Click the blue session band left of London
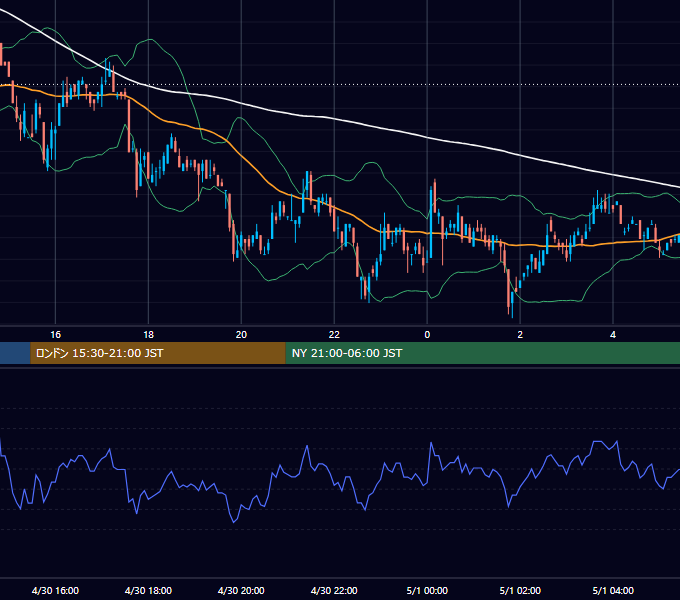The width and height of the screenshot is (680, 600). 15,353
